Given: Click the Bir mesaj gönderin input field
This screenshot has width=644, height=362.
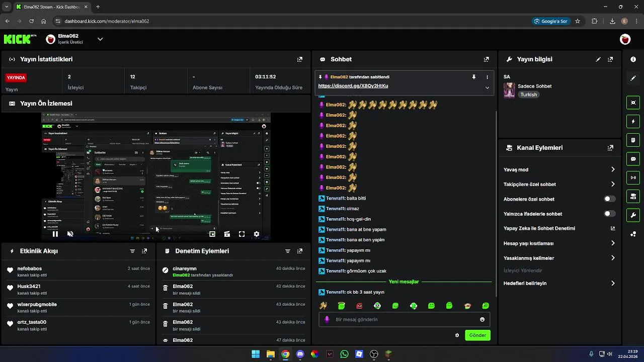Looking at the screenshot, I should click(x=404, y=319).
